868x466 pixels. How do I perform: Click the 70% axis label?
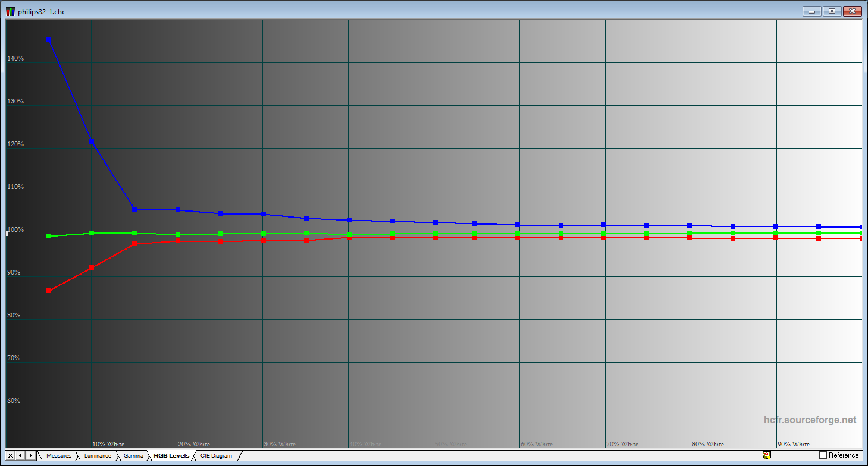14,358
